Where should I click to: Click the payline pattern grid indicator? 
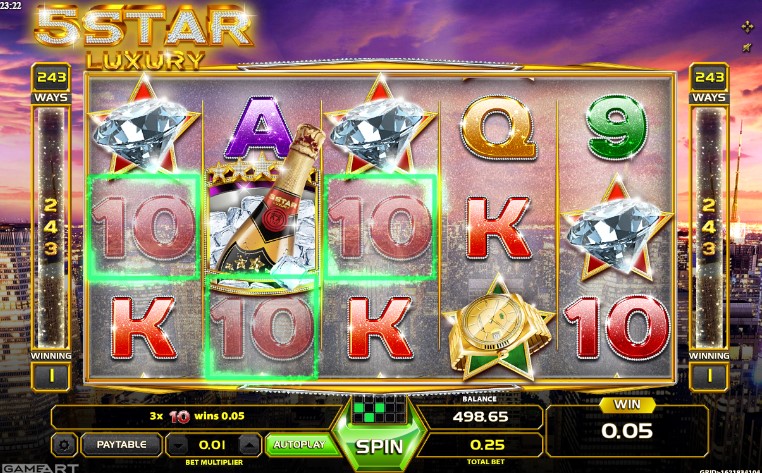(379, 409)
